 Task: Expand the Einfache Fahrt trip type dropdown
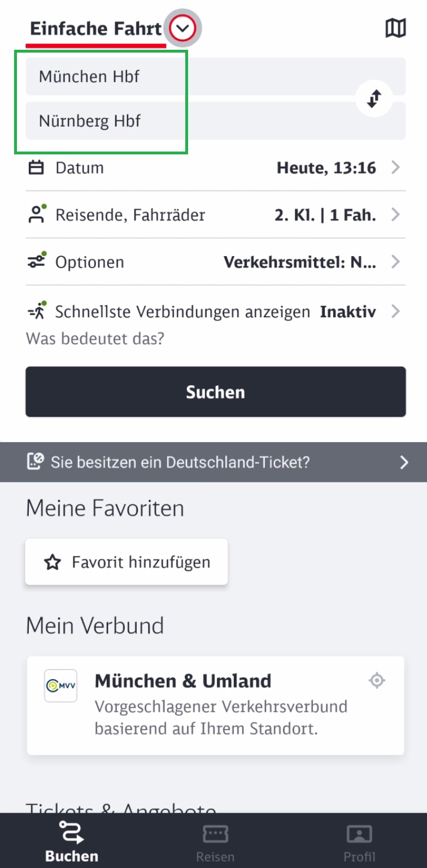[182, 28]
